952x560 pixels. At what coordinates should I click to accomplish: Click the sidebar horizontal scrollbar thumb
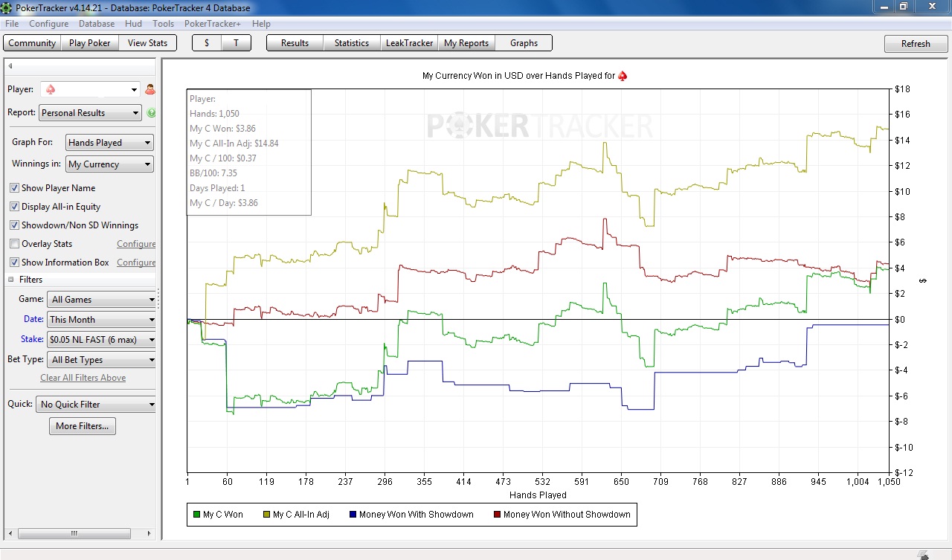[x=74, y=534]
